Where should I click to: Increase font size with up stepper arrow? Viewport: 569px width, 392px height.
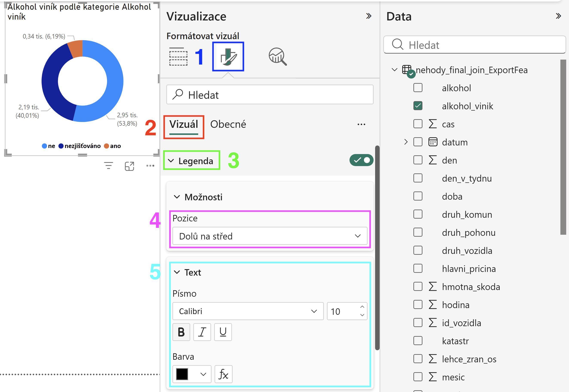point(362,307)
